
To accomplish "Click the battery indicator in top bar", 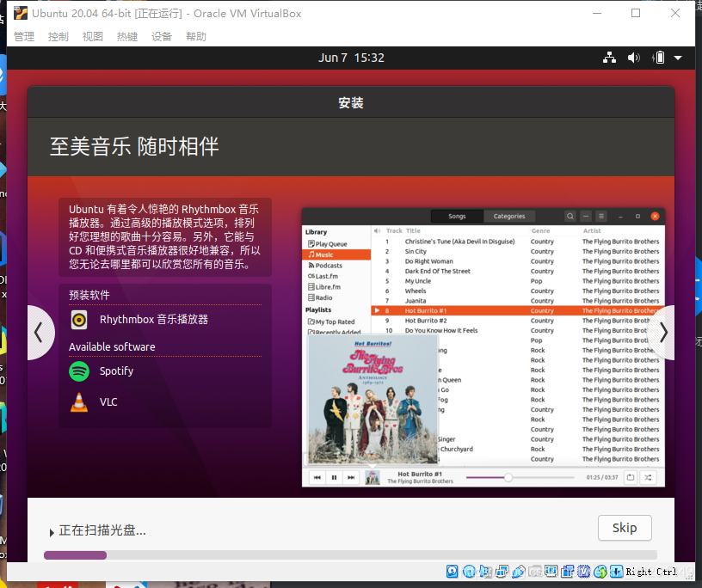I will [x=659, y=58].
